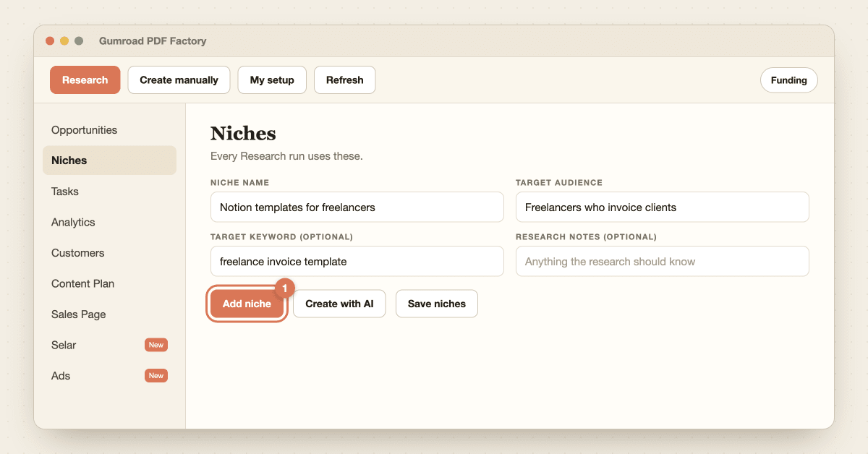Click the TARGET KEYWORD (OPTIONAL) label
868x454 pixels.
pos(281,237)
